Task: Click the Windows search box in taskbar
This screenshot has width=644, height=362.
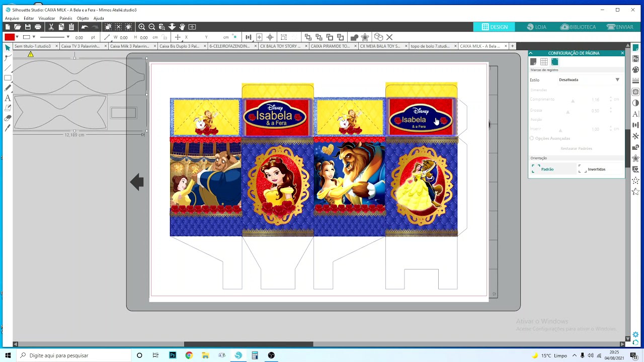Action: [x=73, y=355]
